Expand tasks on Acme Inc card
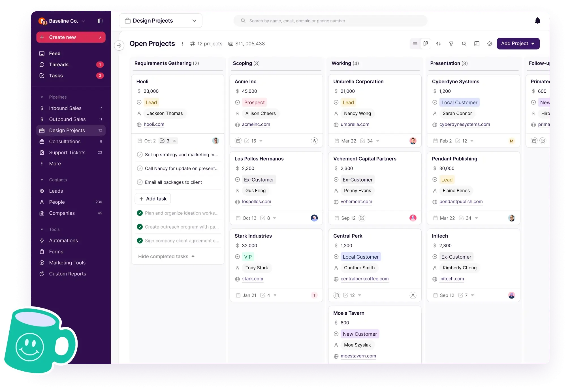Image resolution: width=570 pixels, height=392 pixels. coord(261,141)
